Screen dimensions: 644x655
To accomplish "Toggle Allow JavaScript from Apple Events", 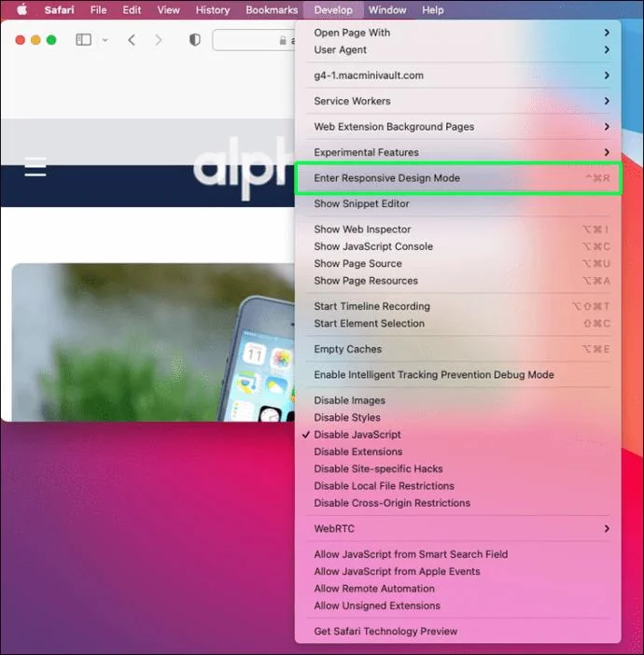I will click(457, 571).
